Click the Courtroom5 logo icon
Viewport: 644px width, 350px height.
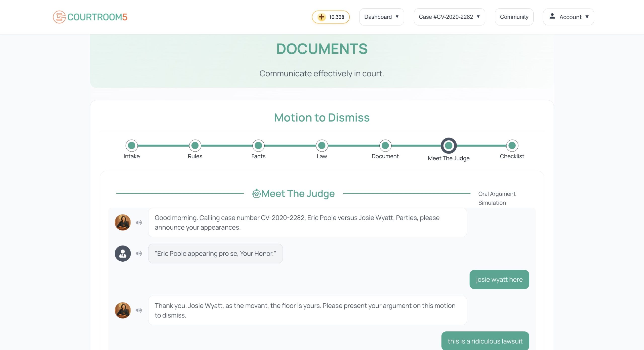point(59,17)
